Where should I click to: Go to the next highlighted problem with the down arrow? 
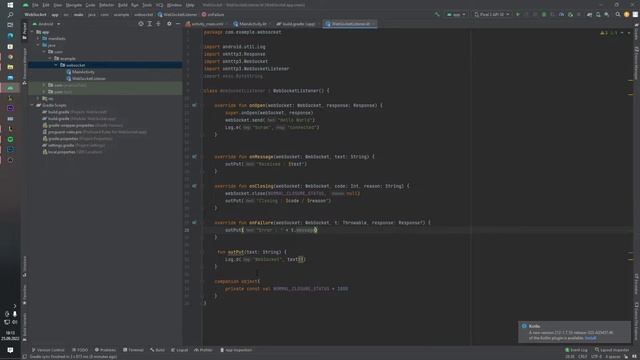coord(628,33)
